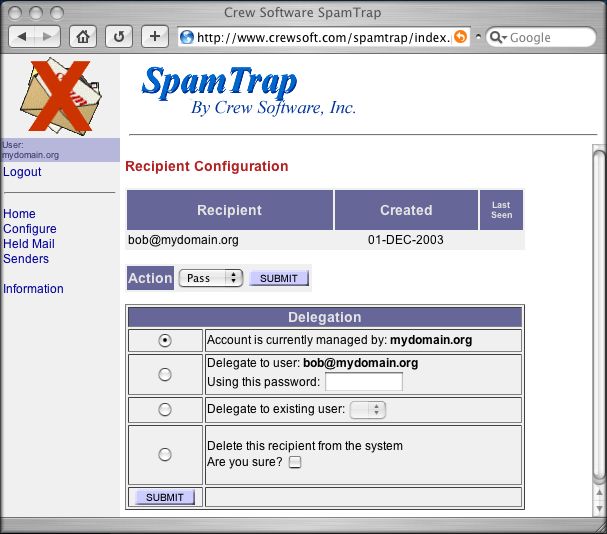Select the Delegate to existing user radio
Image resolution: width=607 pixels, height=534 pixels.
165,409
